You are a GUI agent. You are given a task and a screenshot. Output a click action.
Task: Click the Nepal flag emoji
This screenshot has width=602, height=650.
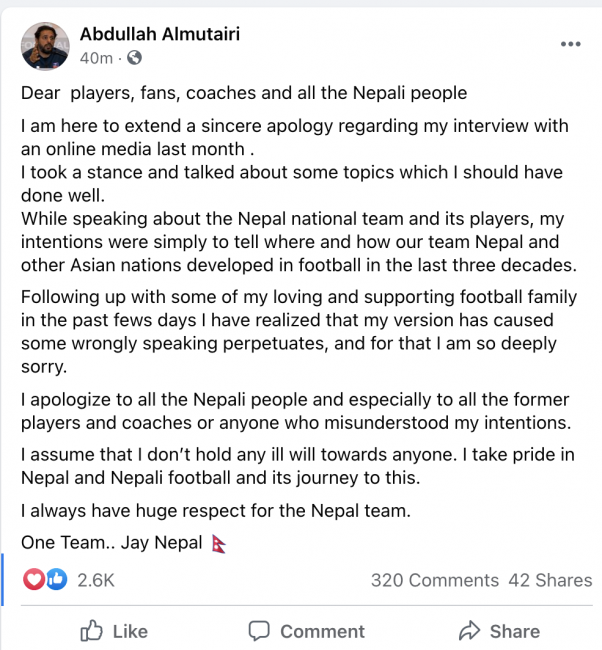click(x=220, y=544)
